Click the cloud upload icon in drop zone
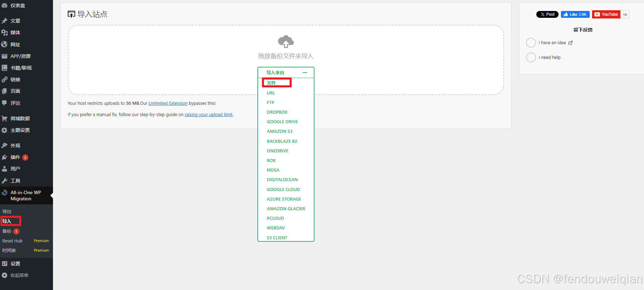This screenshot has height=290, width=644. coord(286,41)
